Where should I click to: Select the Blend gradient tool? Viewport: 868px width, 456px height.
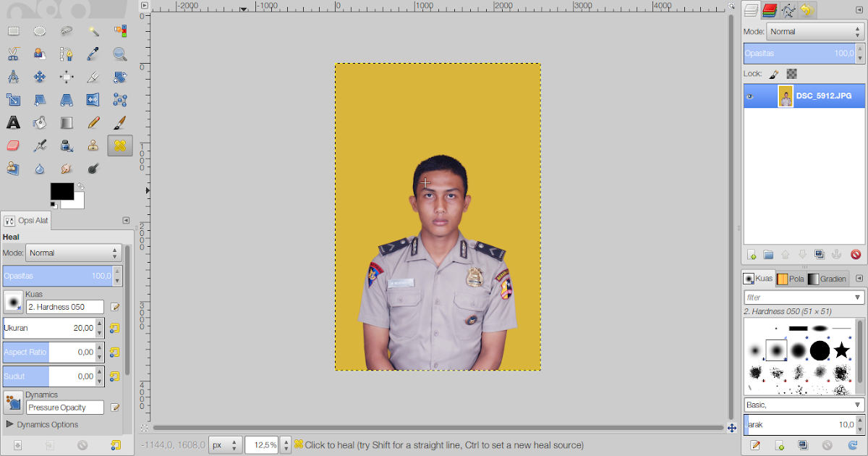click(x=67, y=123)
